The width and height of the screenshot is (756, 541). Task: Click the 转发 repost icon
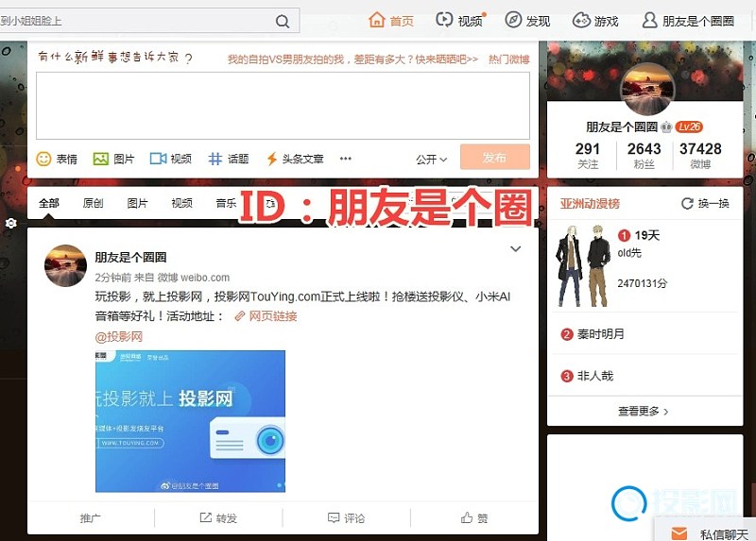(x=206, y=518)
